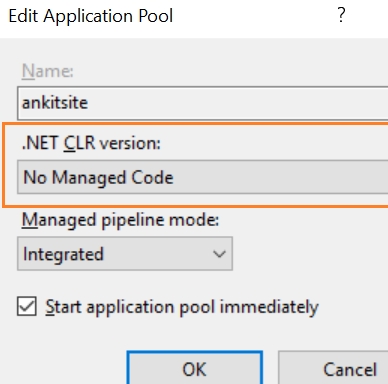This screenshot has width=388, height=384.
Task: Click the word immediately in the checkbox label
Action: click(269, 307)
